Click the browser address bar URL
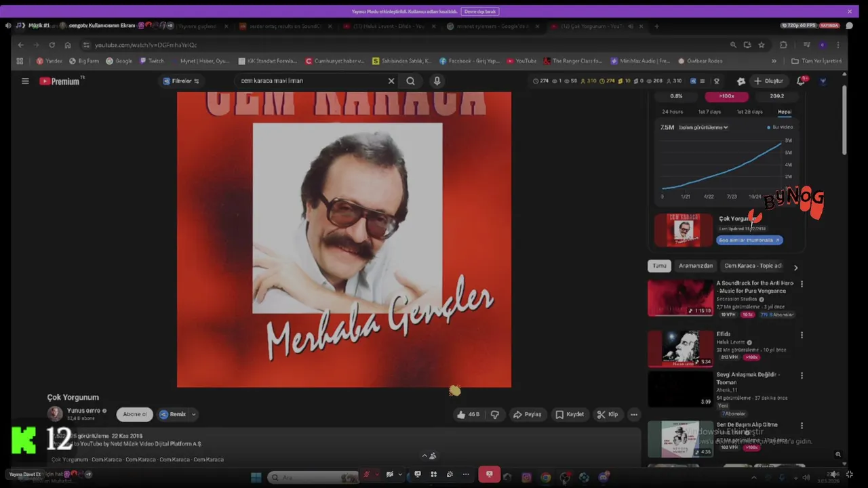This screenshot has height=488, width=868. [146, 45]
